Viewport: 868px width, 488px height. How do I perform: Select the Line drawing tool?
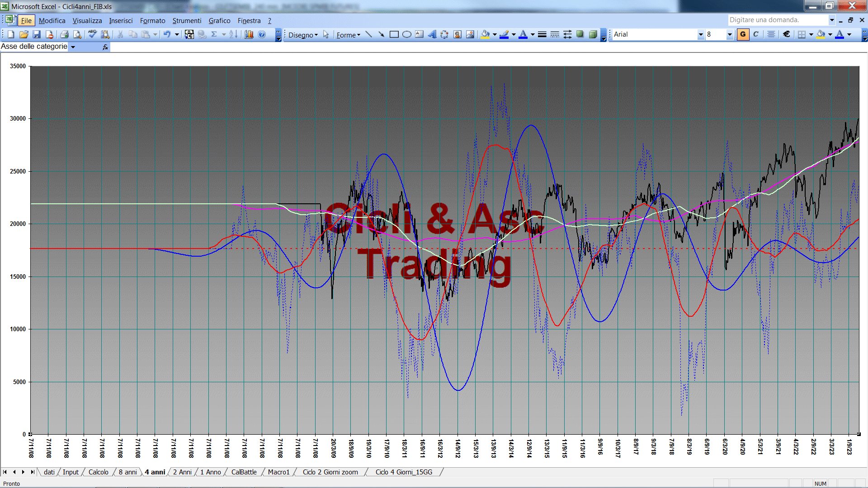pyautogui.click(x=368, y=34)
